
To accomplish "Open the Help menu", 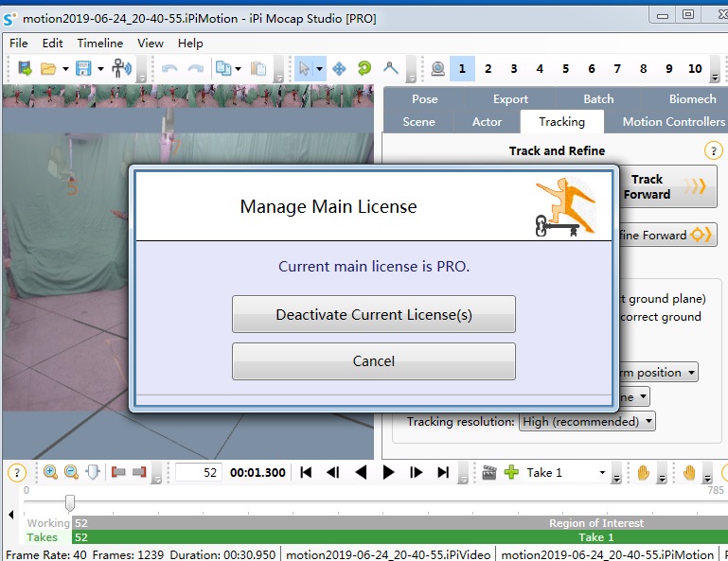I will coord(190,44).
